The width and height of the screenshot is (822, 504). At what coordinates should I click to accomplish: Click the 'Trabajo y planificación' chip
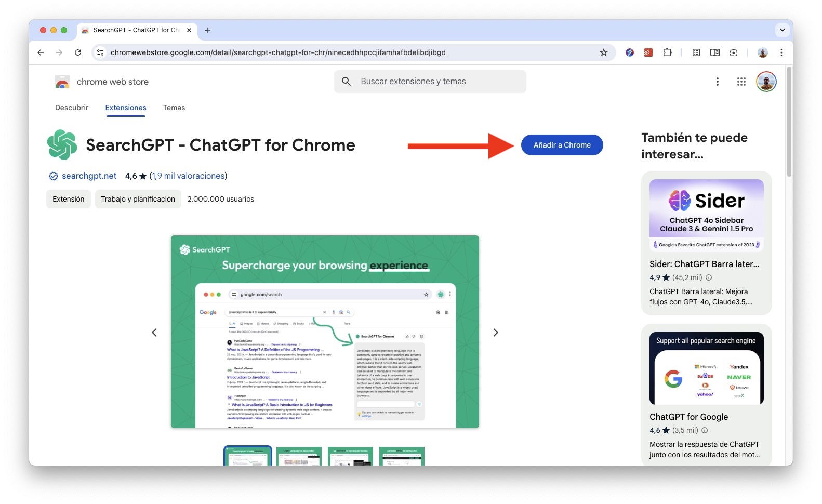[138, 199]
